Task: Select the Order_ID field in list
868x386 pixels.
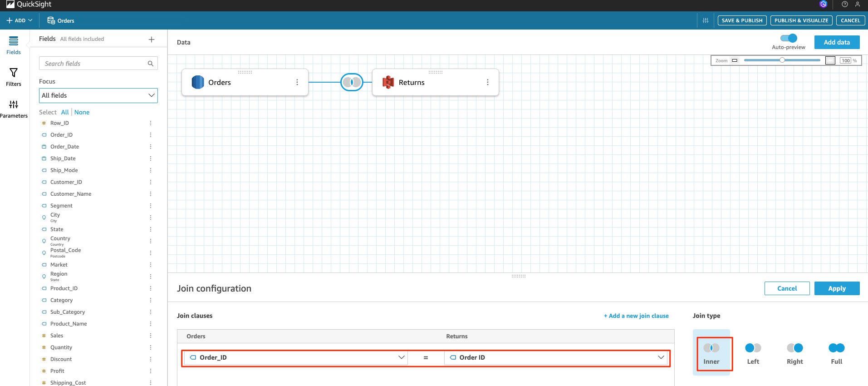Action: 61,135
